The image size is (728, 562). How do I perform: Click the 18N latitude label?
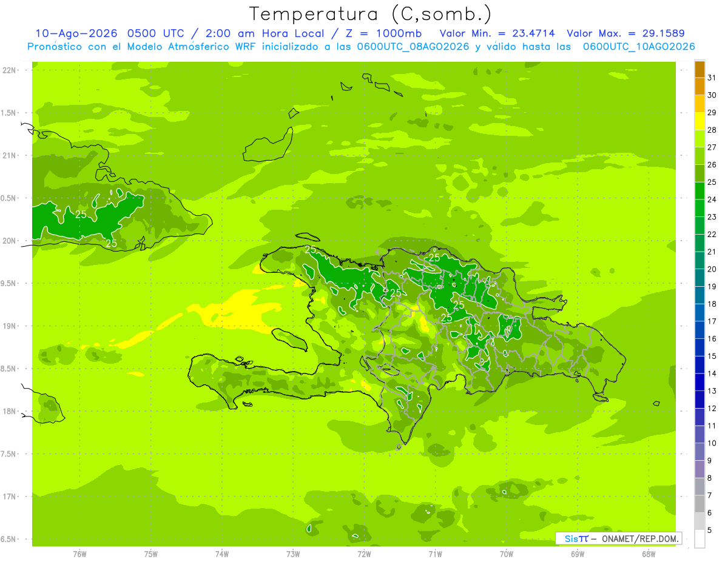click(x=10, y=412)
